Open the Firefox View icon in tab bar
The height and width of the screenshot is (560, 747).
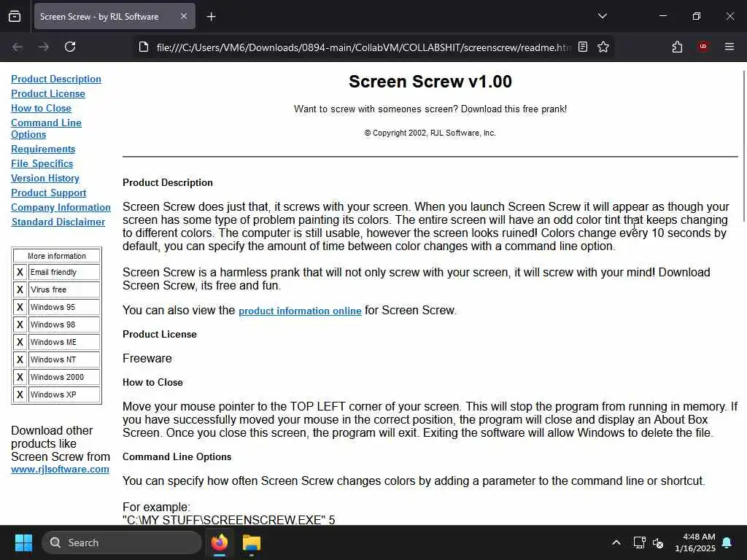15,17
